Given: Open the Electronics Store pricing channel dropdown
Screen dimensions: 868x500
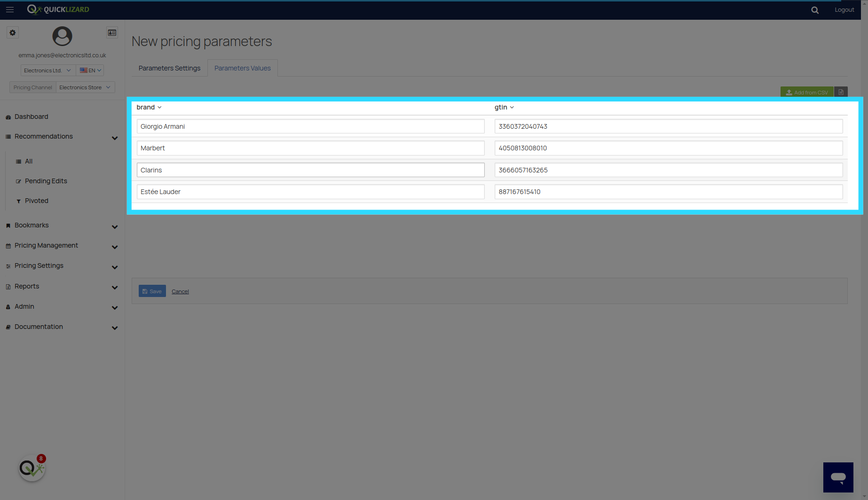Looking at the screenshot, I should pyautogui.click(x=85, y=87).
